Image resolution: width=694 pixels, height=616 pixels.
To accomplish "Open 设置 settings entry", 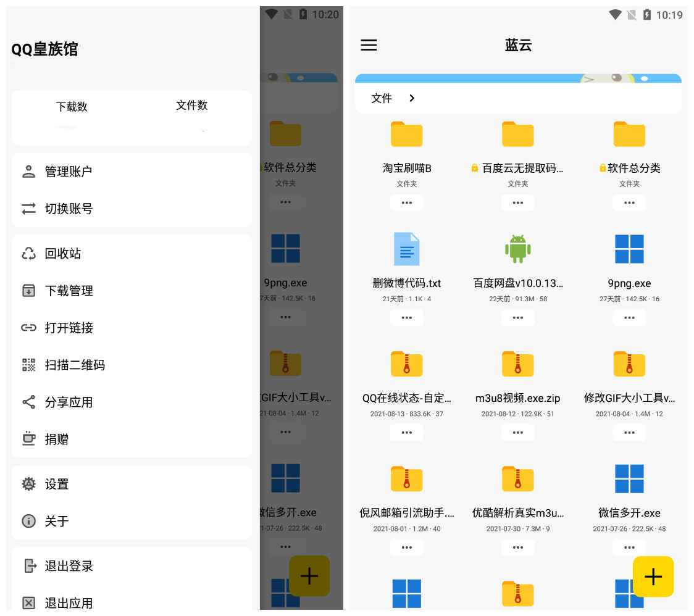I will (x=57, y=485).
